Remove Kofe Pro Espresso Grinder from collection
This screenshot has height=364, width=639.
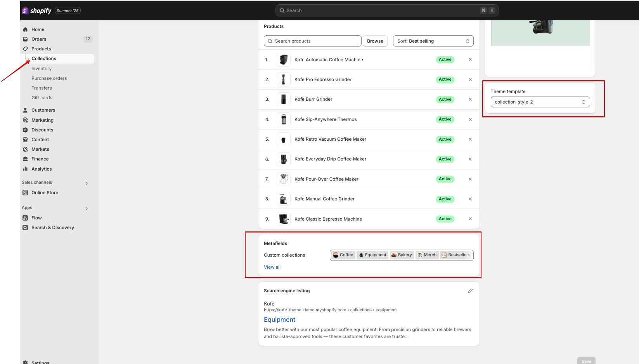(470, 79)
